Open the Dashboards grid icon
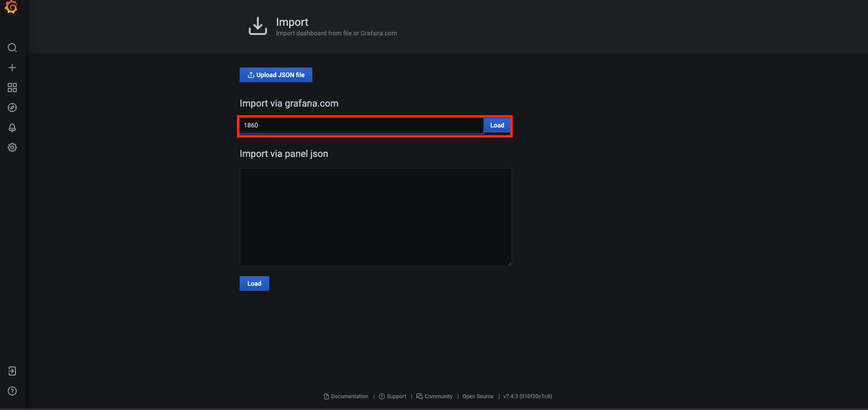868x410 pixels. [x=12, y=88]
